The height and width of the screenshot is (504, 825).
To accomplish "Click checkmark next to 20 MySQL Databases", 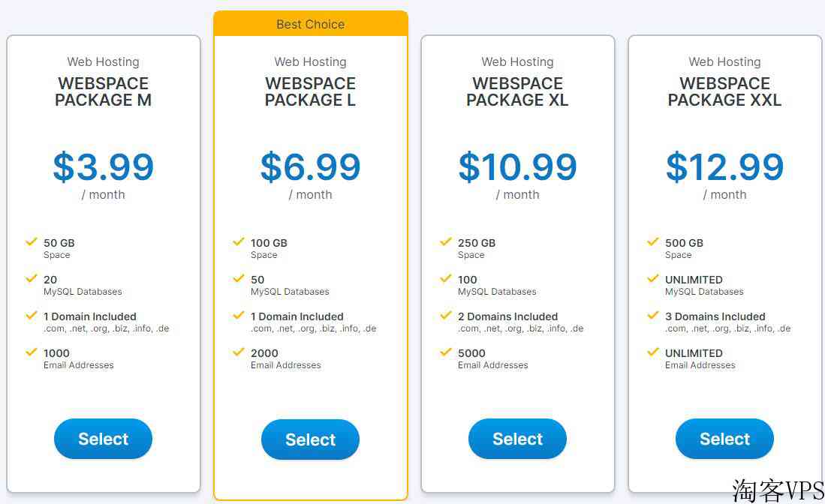I will click(32, 278).
